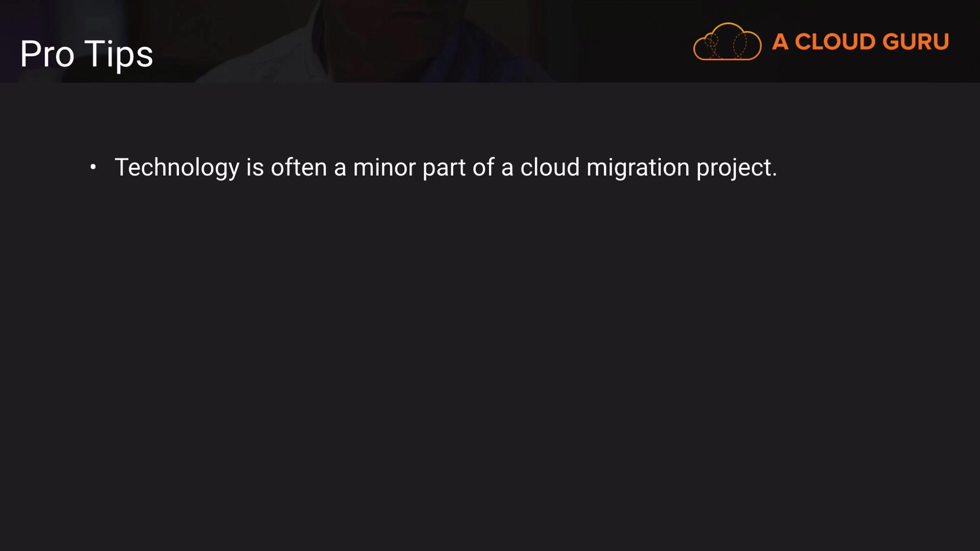Click the word "often" in the sentence
The height and width of the screenshot is (551, 980).
[299, 167]
